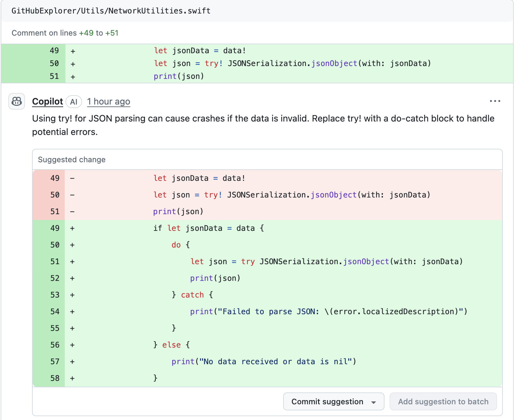Open the three-dot comment options menu
This screenshot has height=420, width=515.
pyautogui.click(x=495, y=101)
